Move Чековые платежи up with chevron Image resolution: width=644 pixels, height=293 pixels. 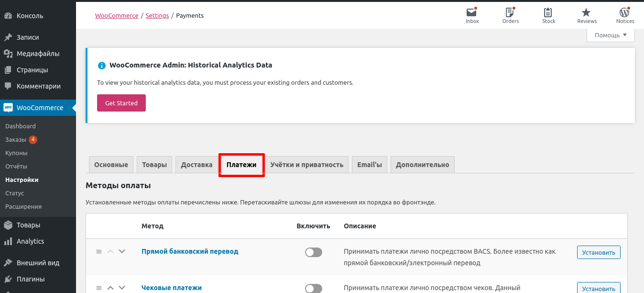(x=110, y=288)
